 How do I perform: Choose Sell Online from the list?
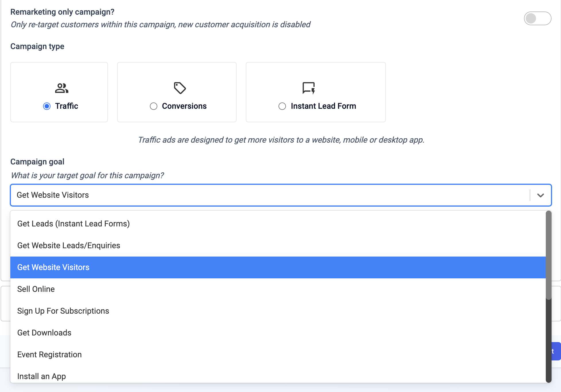[x=36, y=289]
